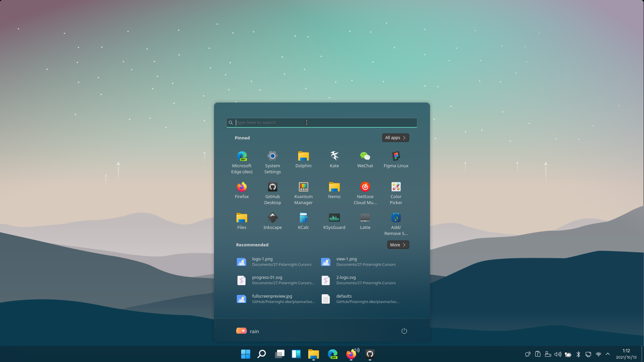
Task: Launch System Settings from pinned apps
Action: [272, 163]
